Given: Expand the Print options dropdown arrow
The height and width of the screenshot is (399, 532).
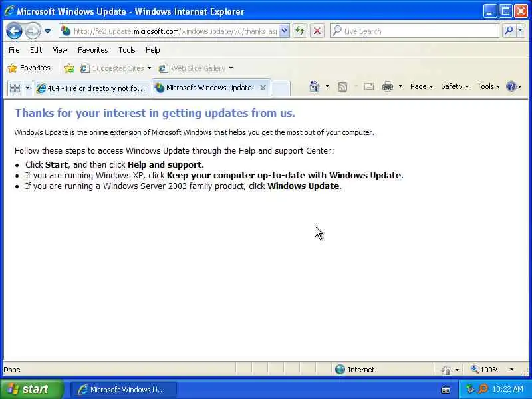Looking at the screenshot, I should point(400,86).
